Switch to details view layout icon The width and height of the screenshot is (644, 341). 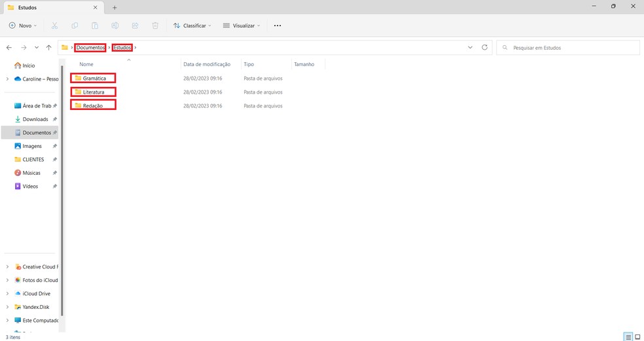(628, 337)
